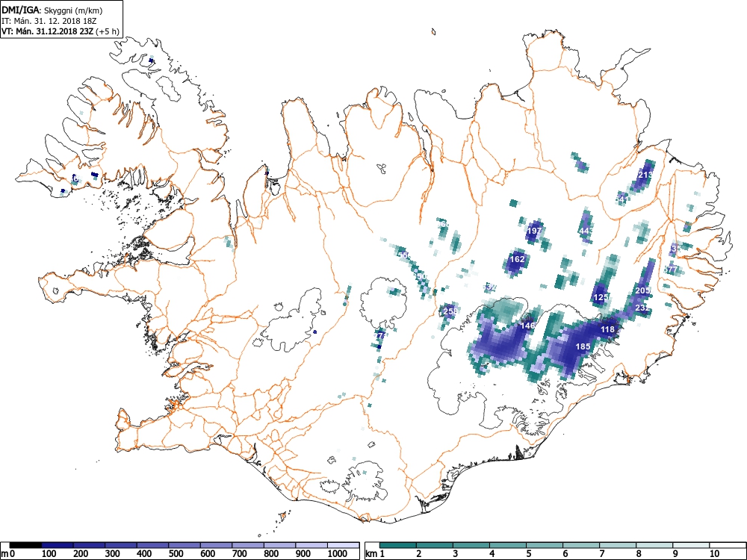The width and height of the screenshot is (747, 560).
Task: Click the faint 8–9 km legend swatch
Action: (654, 545)
